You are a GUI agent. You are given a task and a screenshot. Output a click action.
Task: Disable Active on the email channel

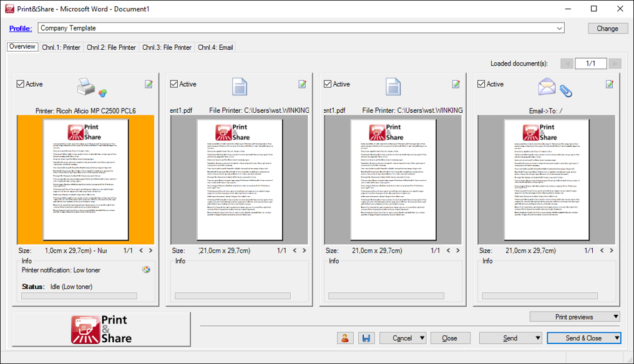click(x=480, y=84)
